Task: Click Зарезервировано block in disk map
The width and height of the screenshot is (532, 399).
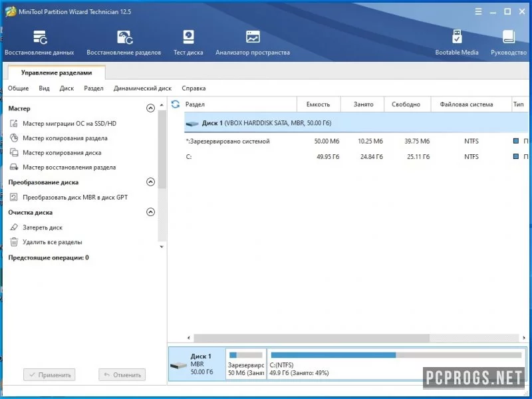Action: coord(246,364)
